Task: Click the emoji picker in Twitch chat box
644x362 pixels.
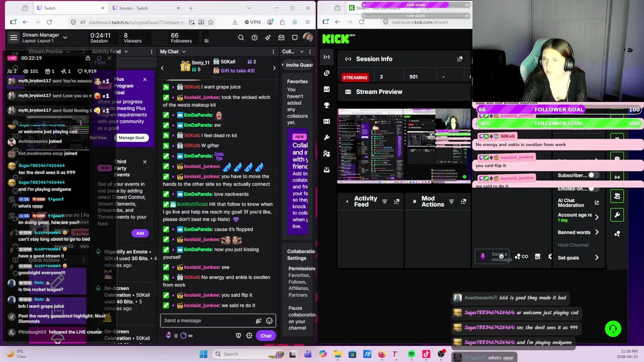Action: tap(269, 321)
